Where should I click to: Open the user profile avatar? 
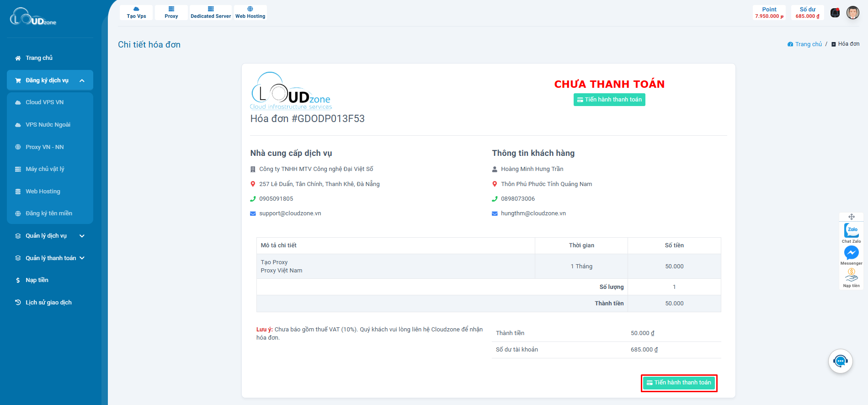click(852, 13)
